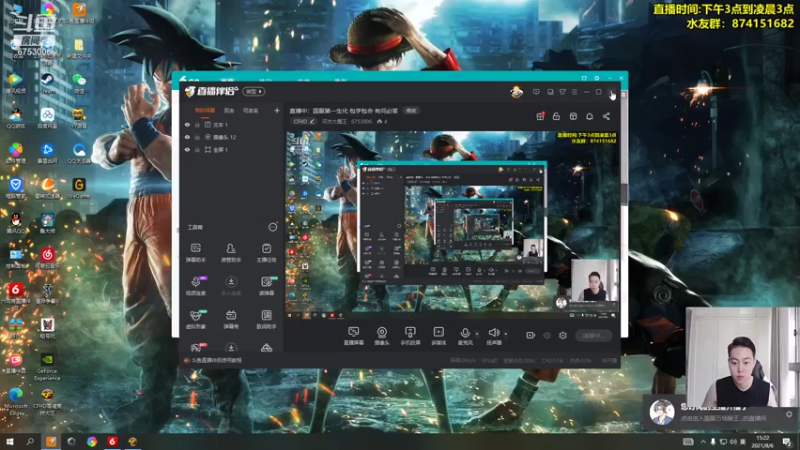Open the streamer avatar in title bar
Screen dimensions: 800x450
click(x=516, y=92)
